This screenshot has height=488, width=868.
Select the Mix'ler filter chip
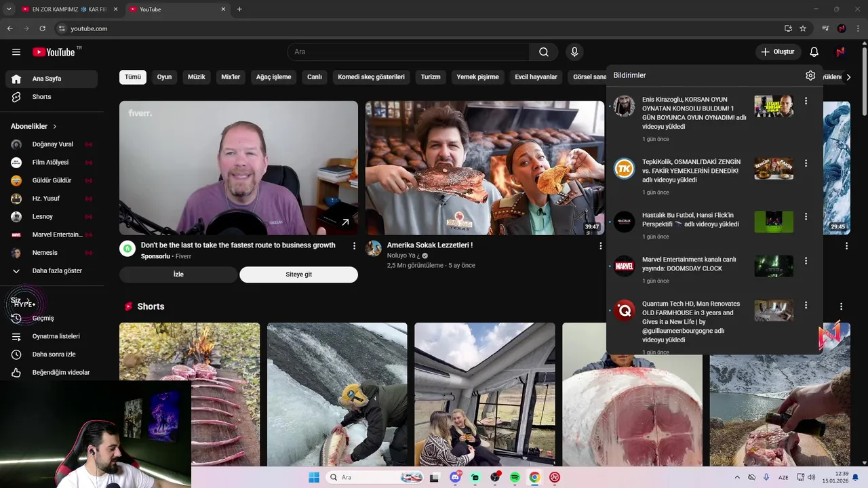click(231, 77)
